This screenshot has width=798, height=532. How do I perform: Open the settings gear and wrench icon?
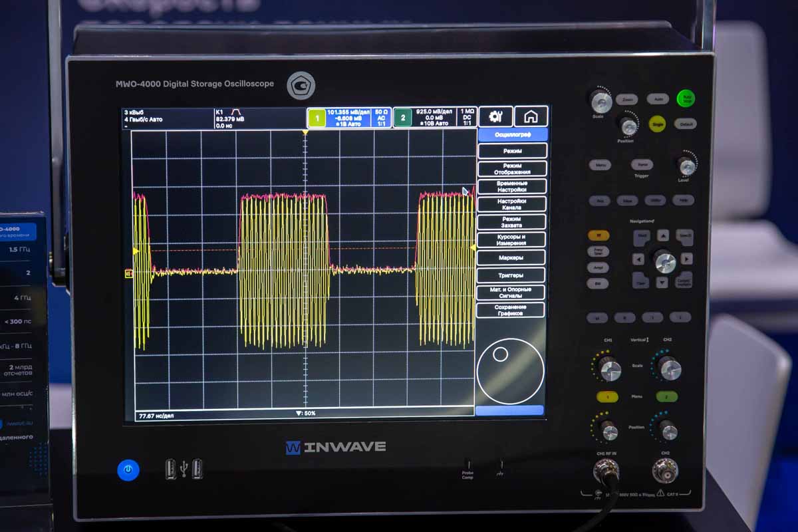[495, 116]
